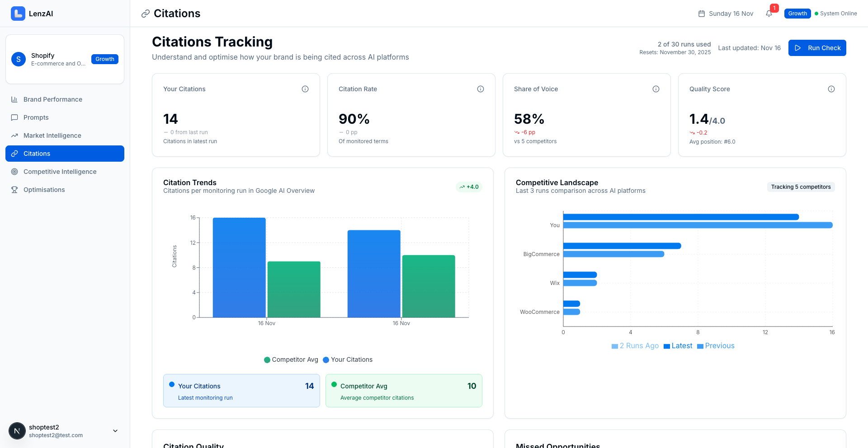
Task: Toggle the Your Citations legend item
Action: click(x=348, y=359)
